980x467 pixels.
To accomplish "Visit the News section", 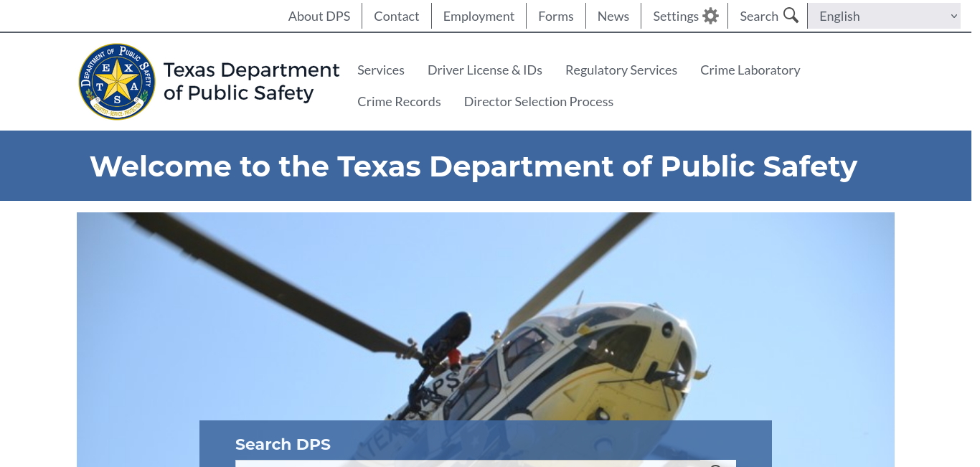I will pyautogui.click(x=613, y=16).
